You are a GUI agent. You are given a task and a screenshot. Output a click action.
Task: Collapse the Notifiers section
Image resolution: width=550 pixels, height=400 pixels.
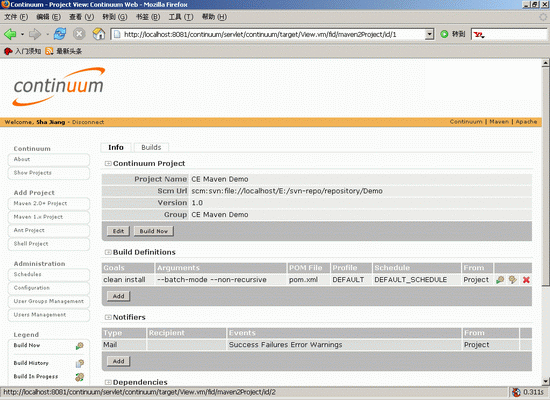click(108, 317)
